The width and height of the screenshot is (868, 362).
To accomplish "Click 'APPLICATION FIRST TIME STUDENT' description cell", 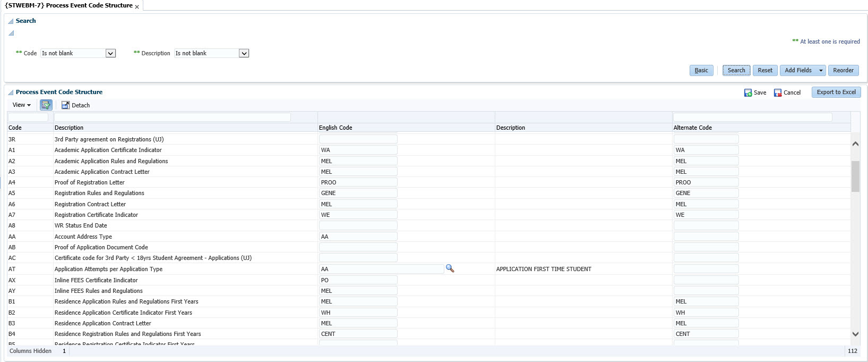I will pyautogui.click(x=544, y=269).
